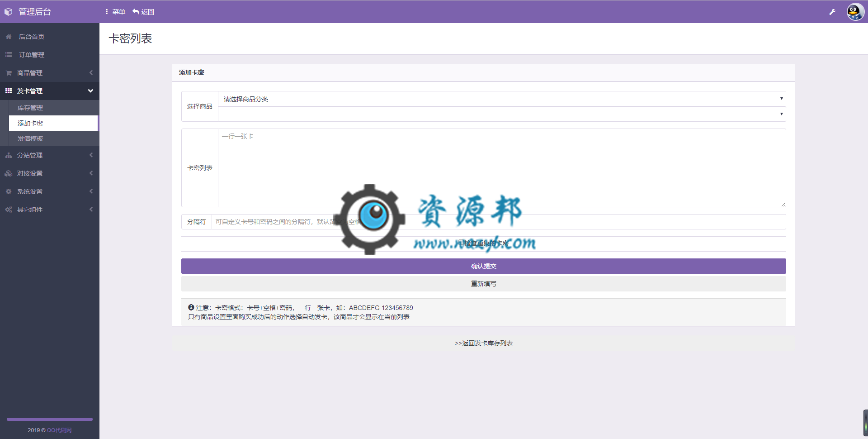Click the gear icon for 系统设置
Screen dimensions: 868x439
point(9,191)
